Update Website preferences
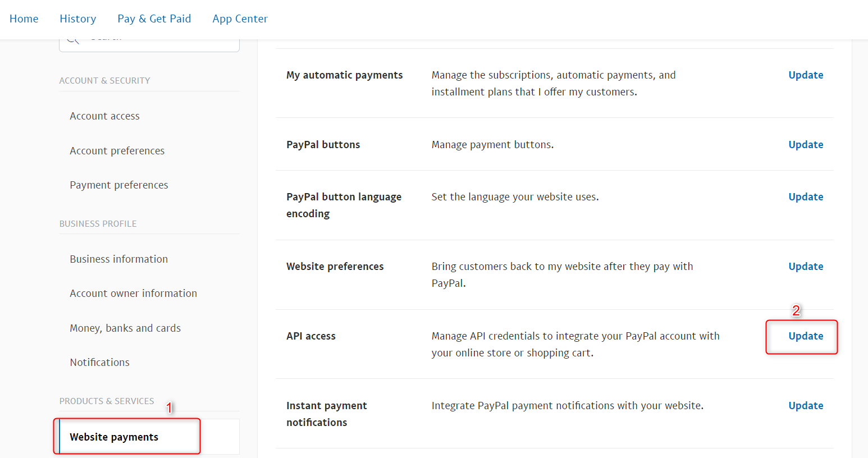Viewport: 868px width, 458px height. [x=806, y=267]
